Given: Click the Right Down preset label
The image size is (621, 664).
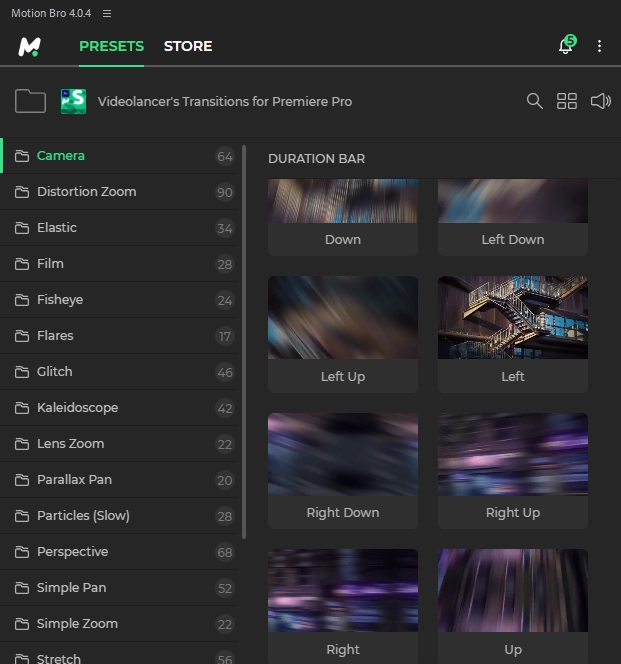Looking at the screenshot, I should (x=343, y=513).
